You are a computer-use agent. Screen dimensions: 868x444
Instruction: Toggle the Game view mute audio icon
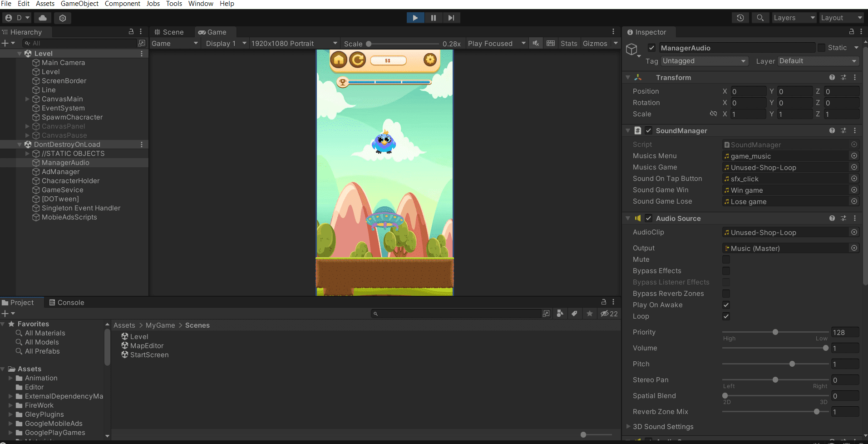(536, 44)
